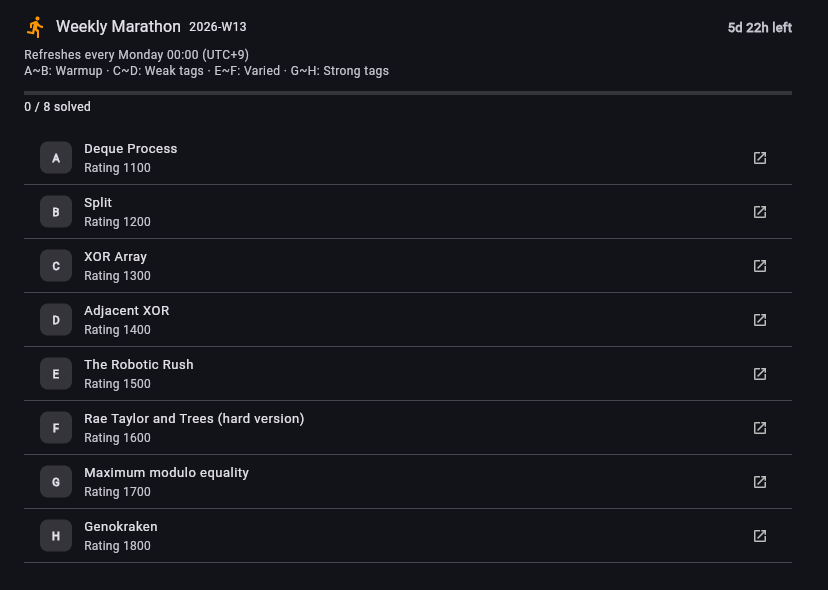Open external link for Deque Process
The height and width of the screenshot is (590, 828).
[760, 158]
